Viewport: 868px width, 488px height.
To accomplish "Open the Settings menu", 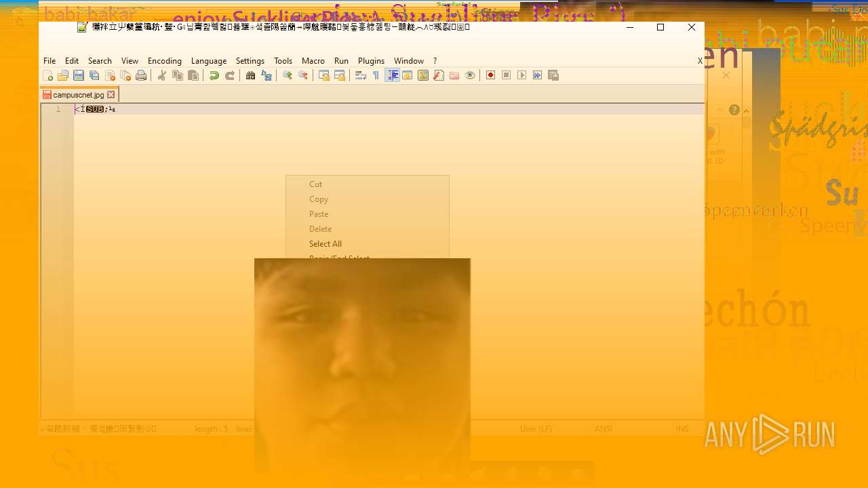I will coord(250,61).
